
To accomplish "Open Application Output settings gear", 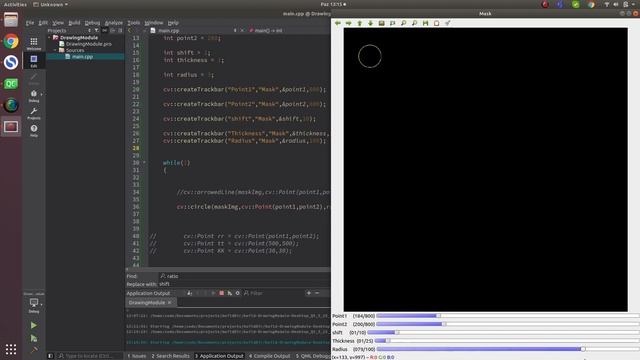I will point(238,293).
